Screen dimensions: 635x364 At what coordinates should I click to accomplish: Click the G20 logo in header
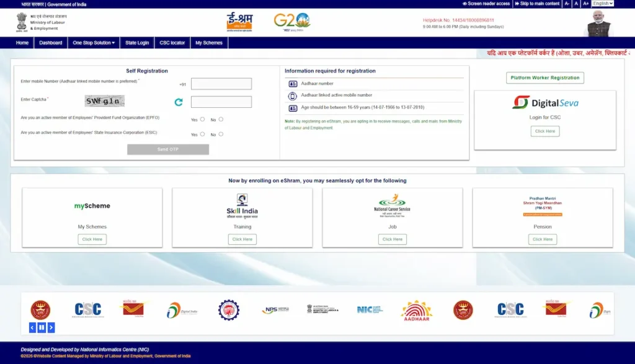(292, 22)
